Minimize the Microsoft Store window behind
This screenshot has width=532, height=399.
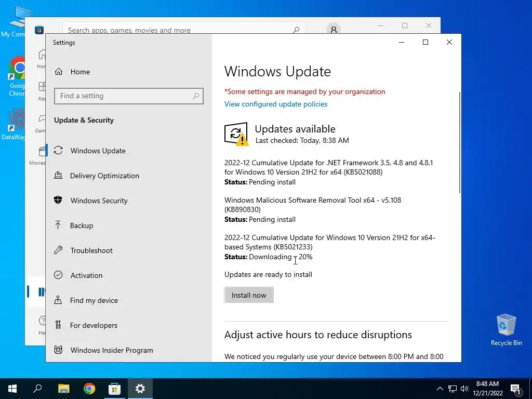[x=381, y=25]
